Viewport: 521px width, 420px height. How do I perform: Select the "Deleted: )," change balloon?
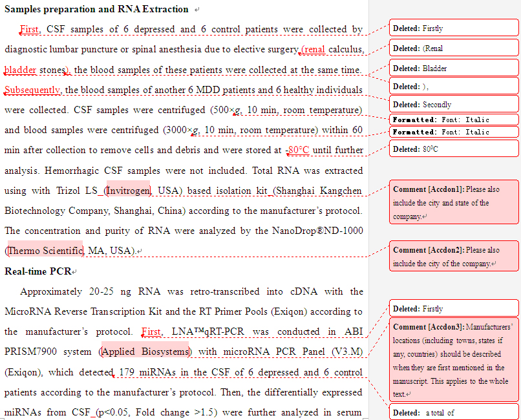click(x=452, y=86)
